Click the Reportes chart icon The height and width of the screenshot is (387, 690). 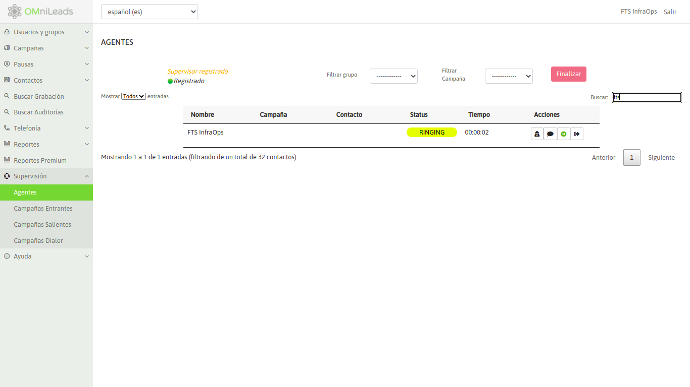pyautogui.click(x=7, y=144)
